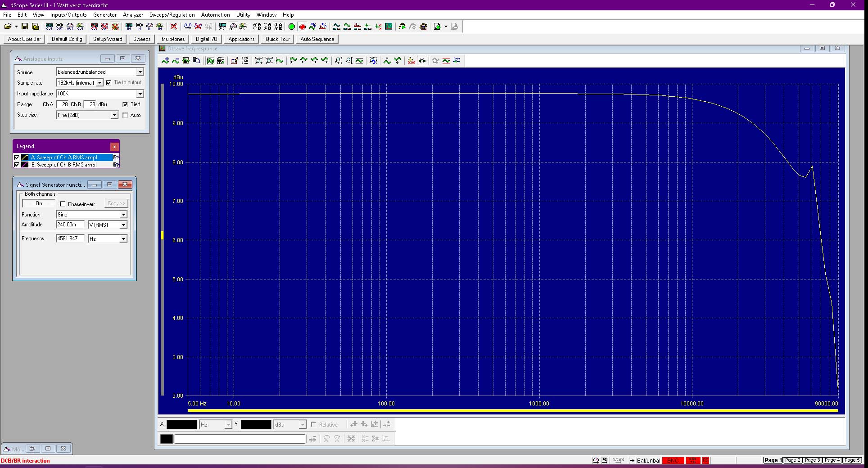The height and width of the screenshot is (468, 868).
Task: Click the open file folder icon
Action: point(8,27)
